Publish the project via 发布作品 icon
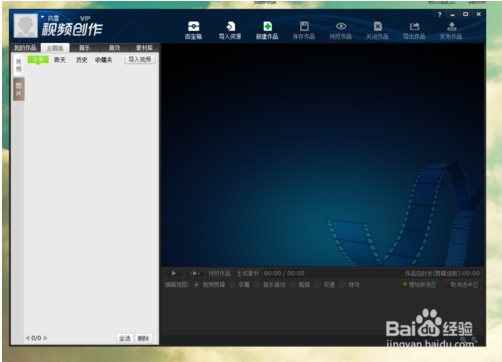Viewport: 502px width, 362px height. point(451,30)
